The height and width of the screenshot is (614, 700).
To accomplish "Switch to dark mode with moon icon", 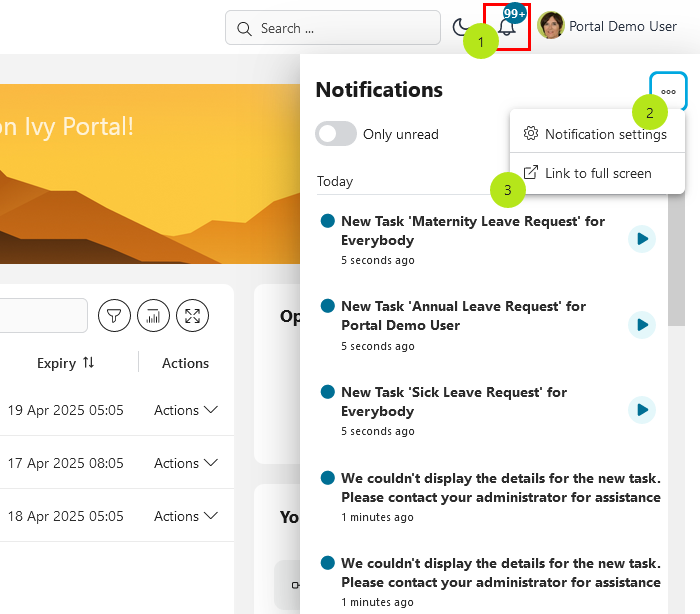I will click(460, 27).
